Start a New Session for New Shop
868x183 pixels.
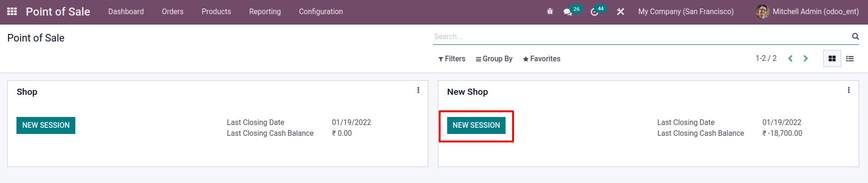pos(476,125)
